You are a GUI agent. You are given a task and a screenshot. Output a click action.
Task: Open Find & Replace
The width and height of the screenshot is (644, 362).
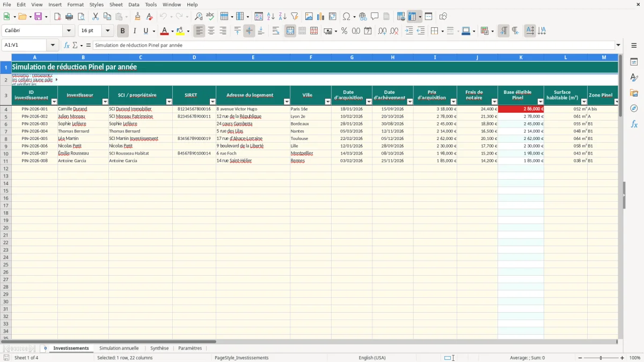click(x=199, y=17)
